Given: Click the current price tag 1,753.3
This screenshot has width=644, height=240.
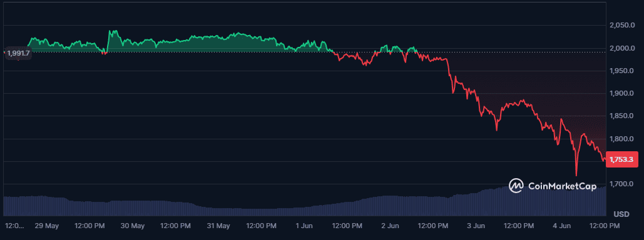Looking at the screenshot, I should click(621, 159).
